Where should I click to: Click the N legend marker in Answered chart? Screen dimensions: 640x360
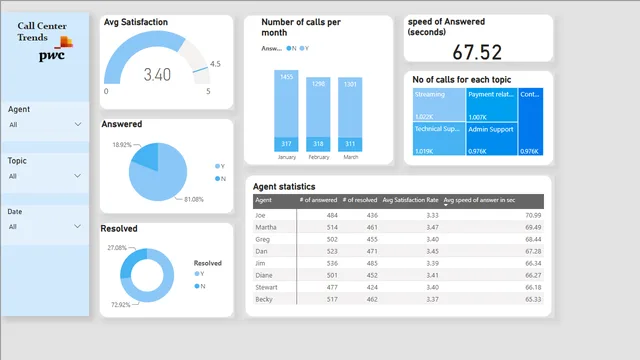point(217,178)
